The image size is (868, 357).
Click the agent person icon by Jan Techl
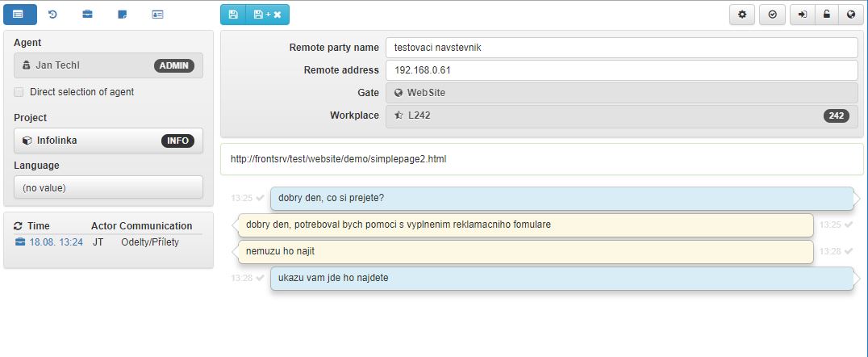pos(26,65)
